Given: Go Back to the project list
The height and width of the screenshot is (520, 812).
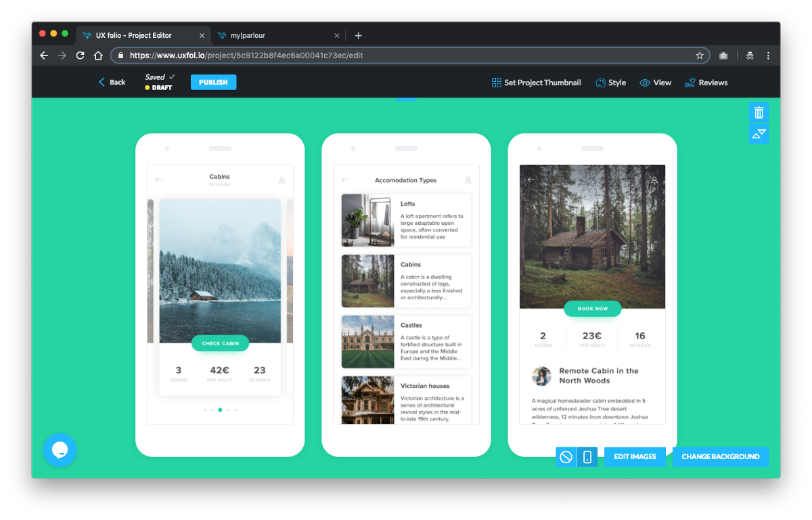Looking at the screenshot, I should (x=112, y=82).
